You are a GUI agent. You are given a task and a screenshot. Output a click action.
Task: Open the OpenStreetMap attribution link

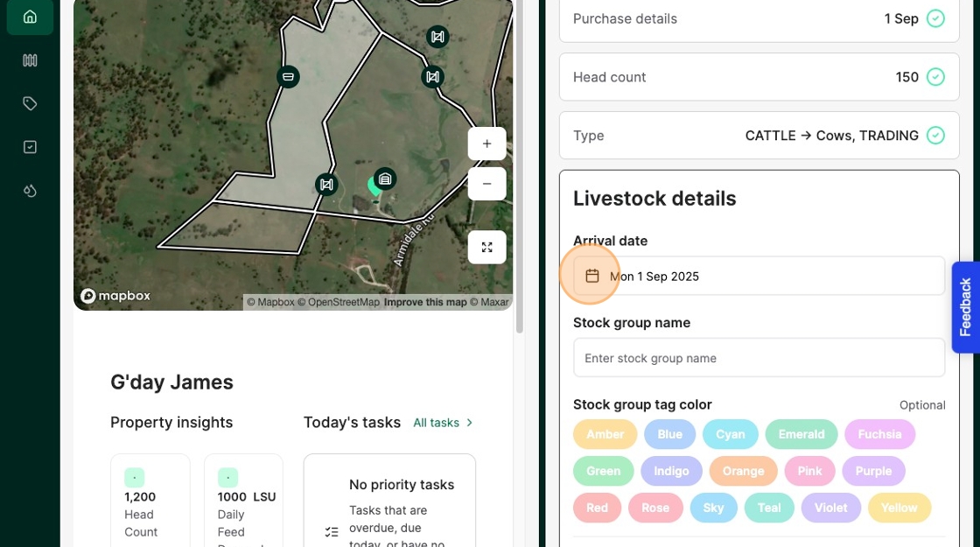tap(339, 302)
